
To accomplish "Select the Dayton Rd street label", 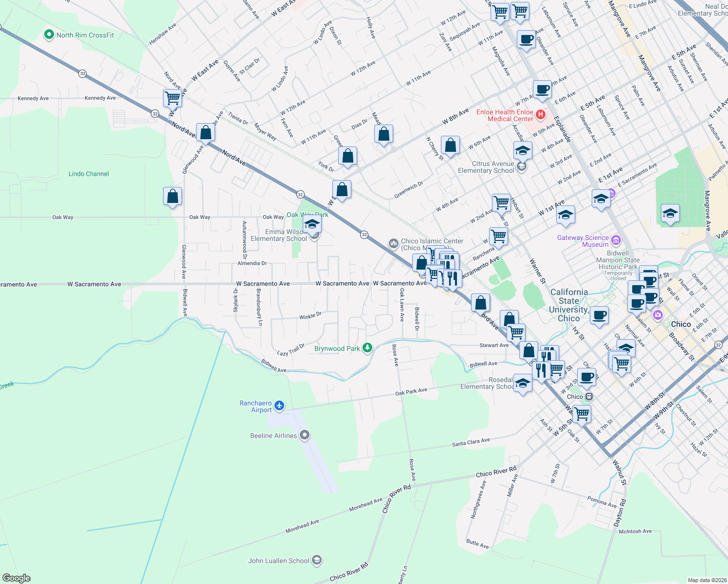I will tap(619, 512).
